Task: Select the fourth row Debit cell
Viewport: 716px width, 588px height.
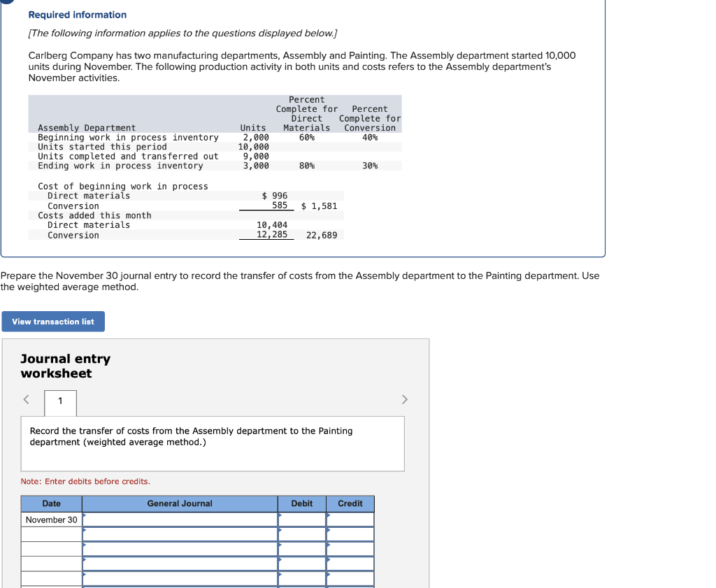Action: pyautogui.click(x=302, y=564)
